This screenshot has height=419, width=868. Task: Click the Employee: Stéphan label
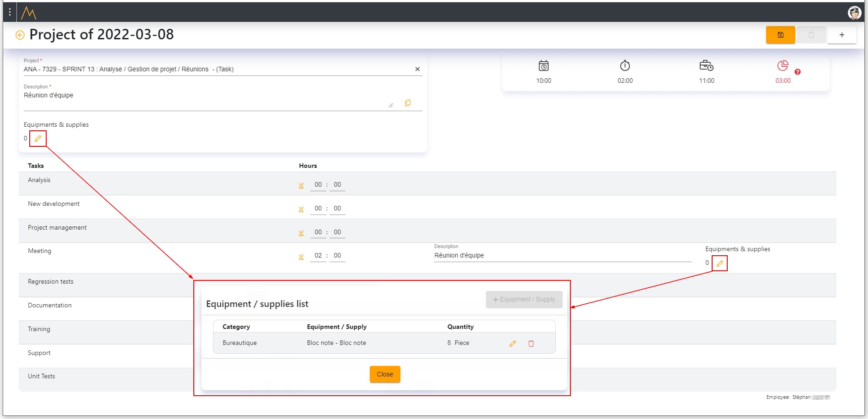point(788,398)
